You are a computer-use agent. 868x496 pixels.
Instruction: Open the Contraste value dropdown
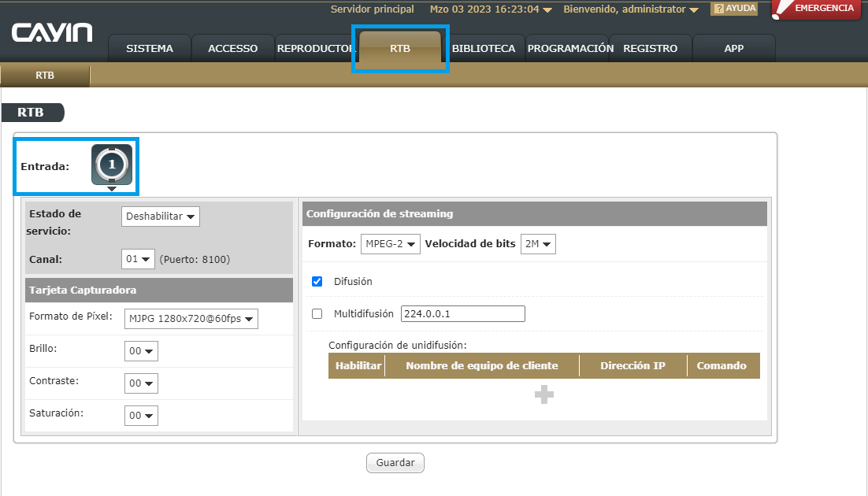click(x=141, y=383)
